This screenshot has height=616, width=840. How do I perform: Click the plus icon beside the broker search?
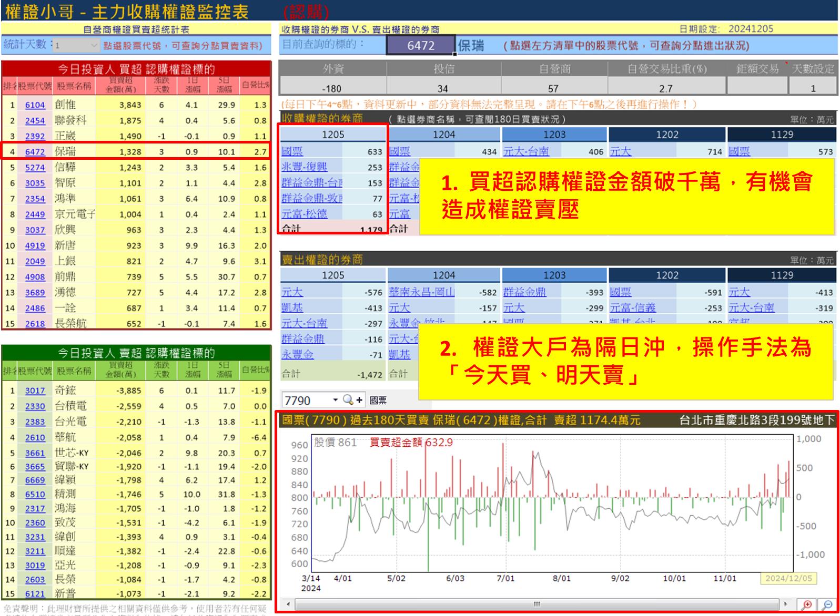click(359, 400)
